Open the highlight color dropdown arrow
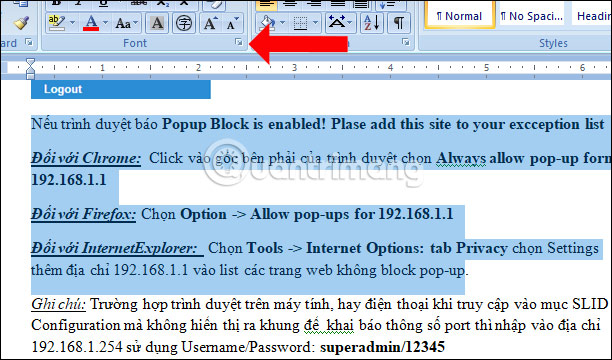 click(x=72, y=23)
